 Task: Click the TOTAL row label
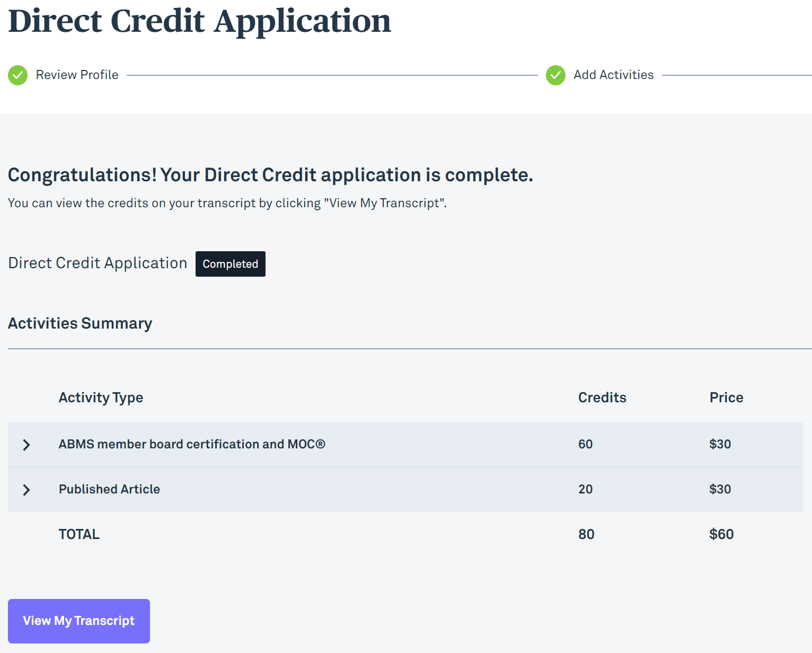[79, 534]
